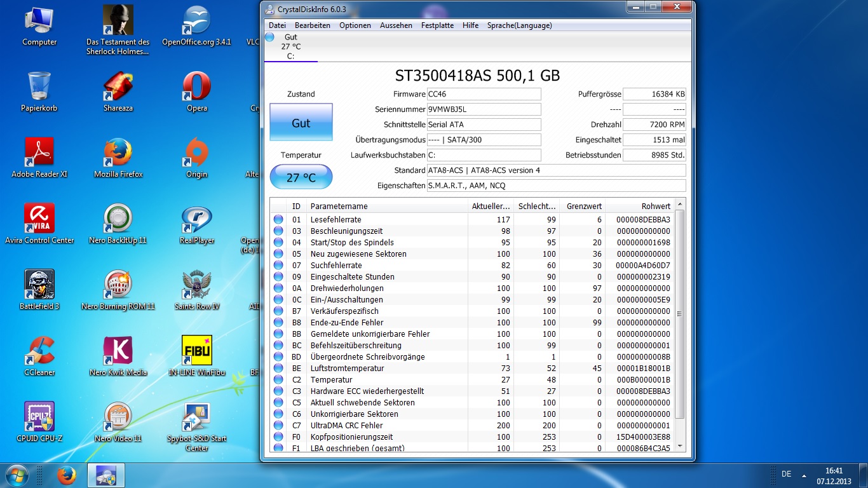
Task: Click the Firmware field CC46
Action: click(x=484, y=94)
